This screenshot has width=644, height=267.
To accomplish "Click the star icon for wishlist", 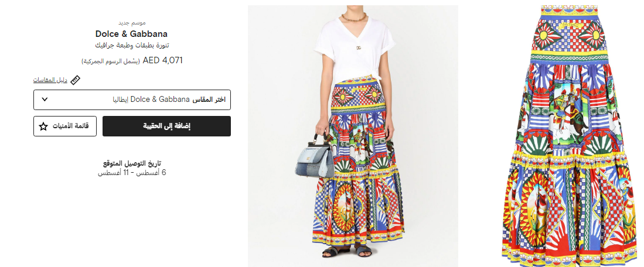I will pyautogui.click(x=43, y=126).
